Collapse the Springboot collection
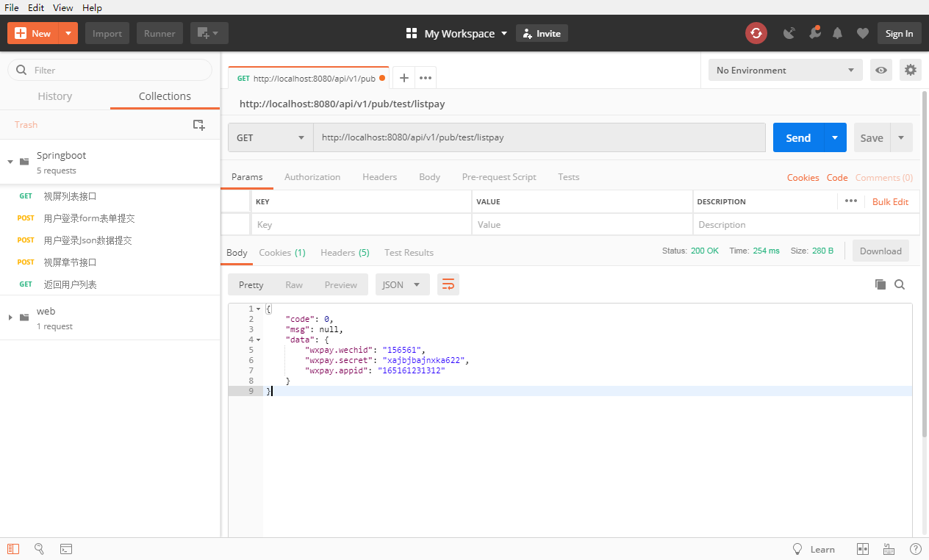The height and width of the screenshot is (560, 929). pos(10,161)
